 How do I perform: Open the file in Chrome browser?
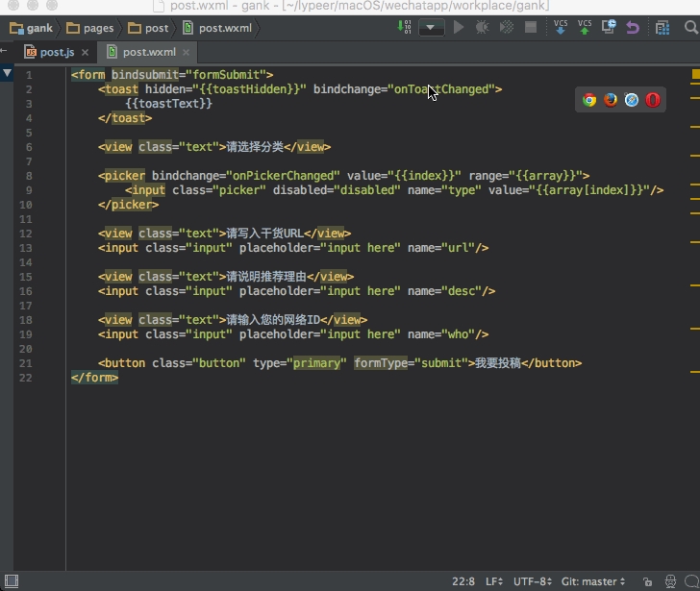coord(589,100)
